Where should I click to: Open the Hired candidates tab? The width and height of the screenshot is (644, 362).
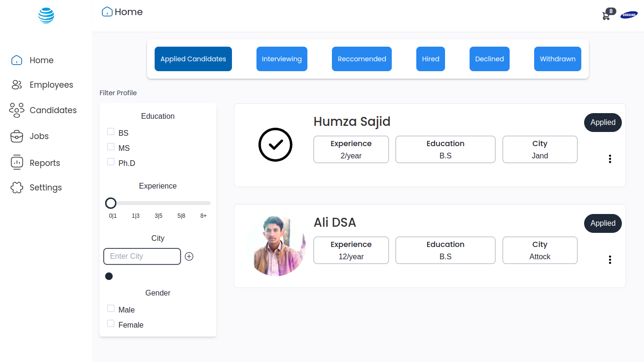430,59
